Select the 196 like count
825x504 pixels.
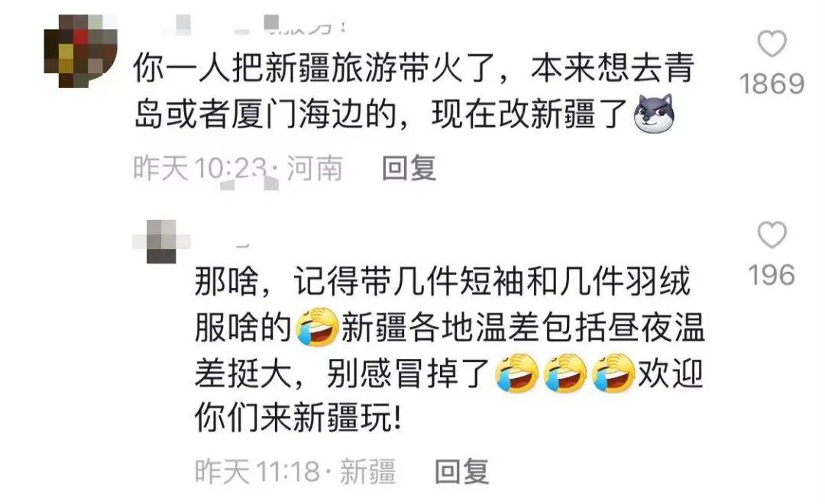772,275
